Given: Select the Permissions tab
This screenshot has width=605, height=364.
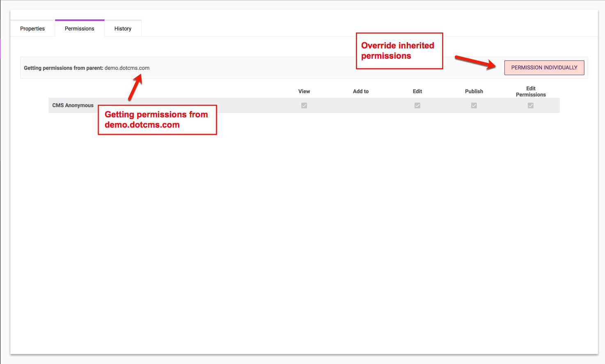Looking at the screenshot, I should click(80, 29).
